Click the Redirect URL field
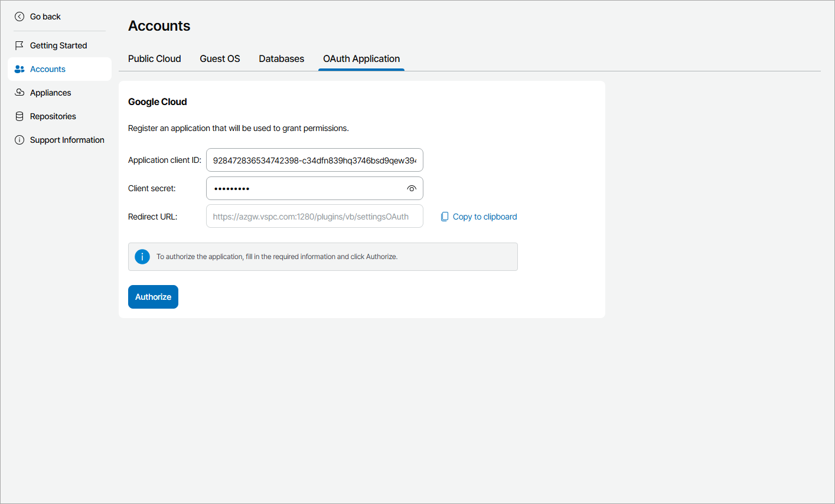The image size is (835, 504). 314,217
